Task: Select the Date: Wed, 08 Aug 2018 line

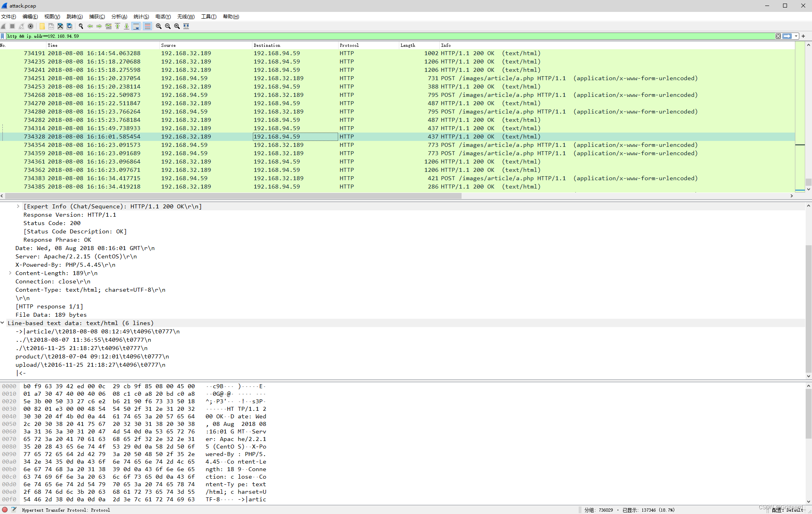Action: click(85, 248)
